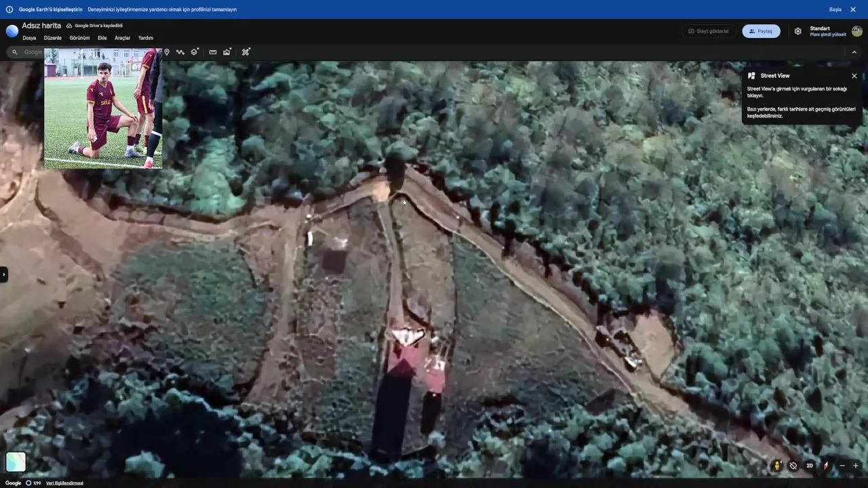The image size is (868, 488).
Task: Reset the compass to north
Action: pyautogui.click(x=825, y=466)
